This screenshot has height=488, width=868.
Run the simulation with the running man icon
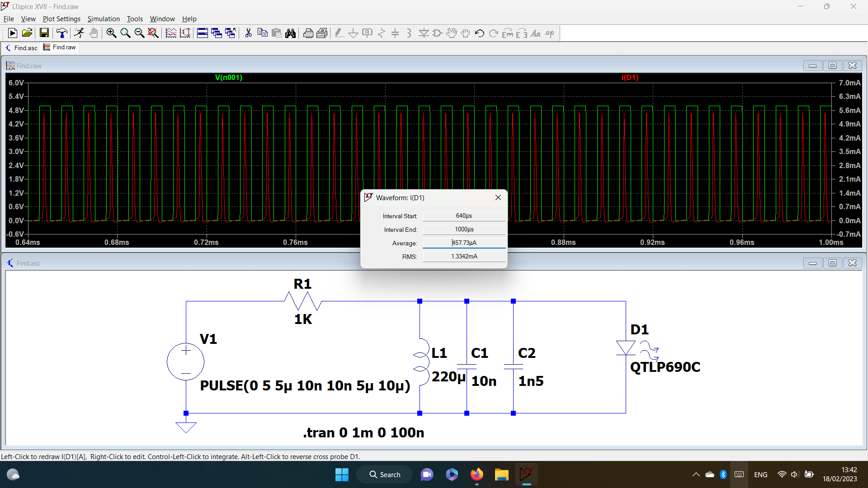79,33
